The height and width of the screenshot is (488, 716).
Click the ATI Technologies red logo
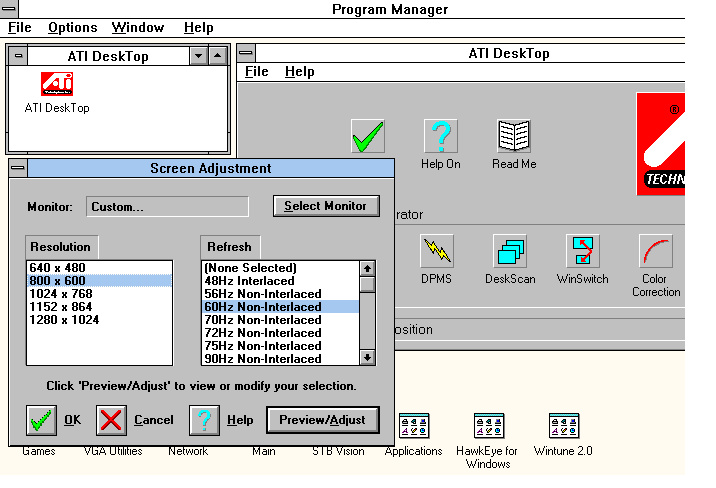pyautogui.click(x=660, y=144)
